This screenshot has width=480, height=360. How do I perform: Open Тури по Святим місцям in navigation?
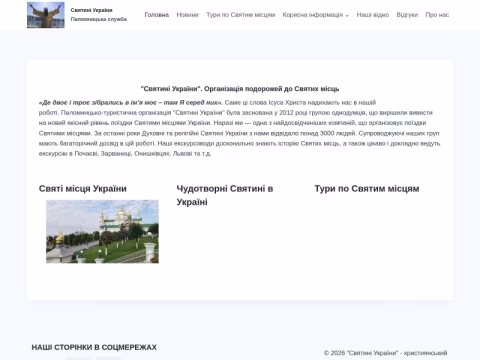coord(240,15)
